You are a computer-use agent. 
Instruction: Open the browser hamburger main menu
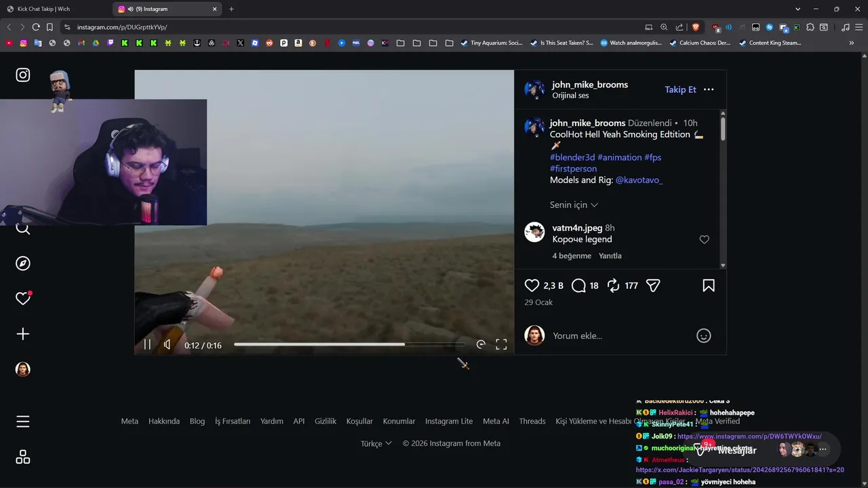click(859, 27)
